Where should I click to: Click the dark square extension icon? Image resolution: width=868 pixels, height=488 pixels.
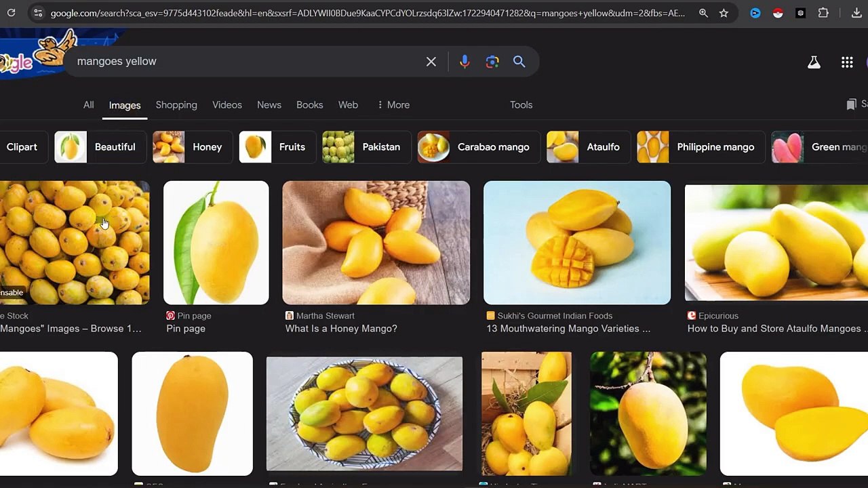coord(801,13)
